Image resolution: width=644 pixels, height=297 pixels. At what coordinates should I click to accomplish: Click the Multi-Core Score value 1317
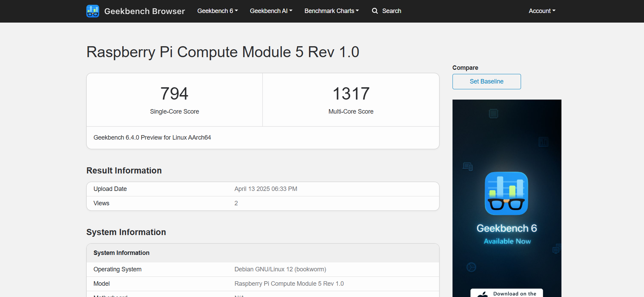point(351,94)
